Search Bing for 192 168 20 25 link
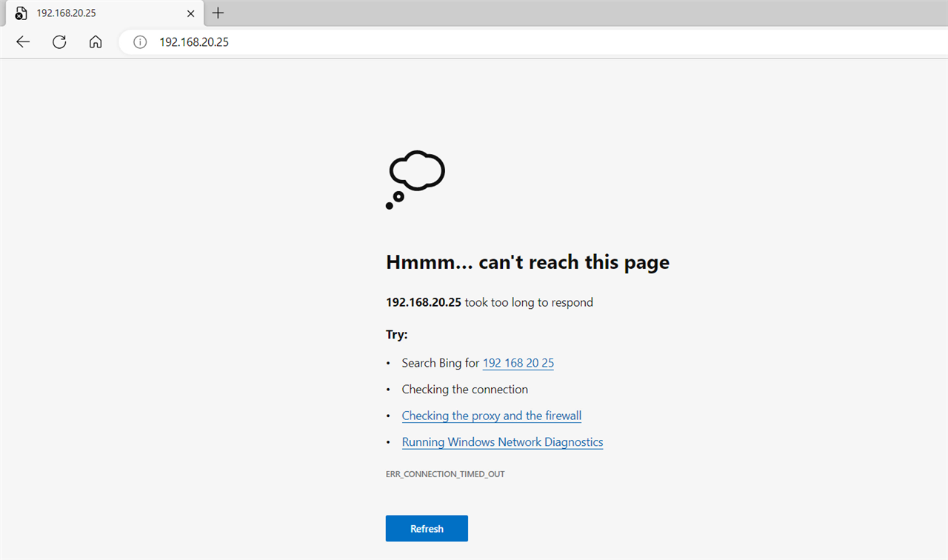 coord(518,363)
